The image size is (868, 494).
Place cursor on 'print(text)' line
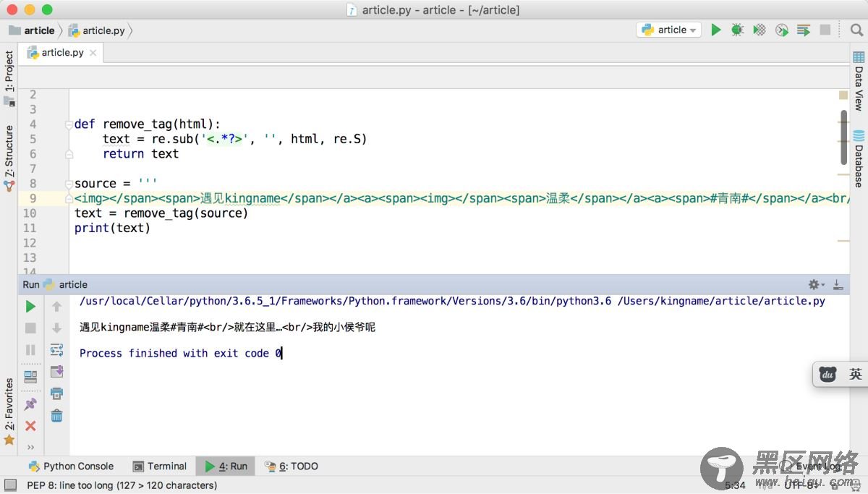pos(112,228)
